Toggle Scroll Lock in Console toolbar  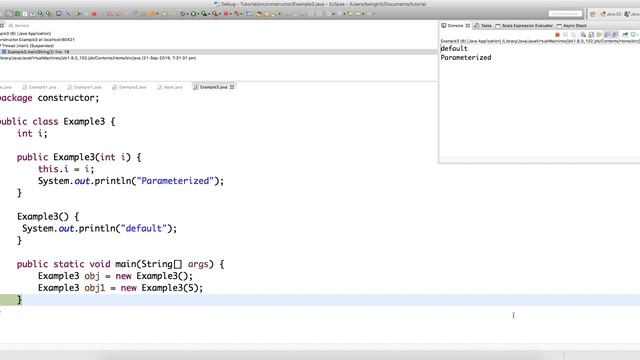tap(591, 35)
